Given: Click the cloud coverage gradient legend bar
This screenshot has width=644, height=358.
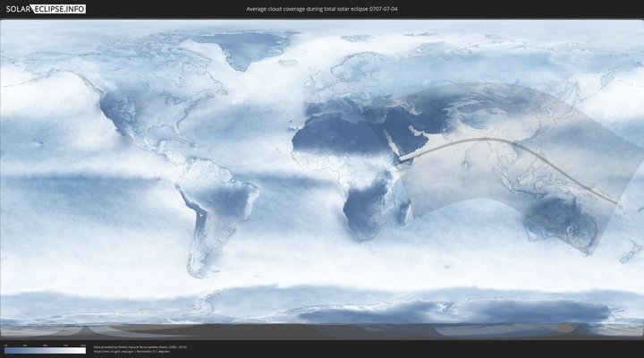Looking at the screenshot, I should coord(45,351).
